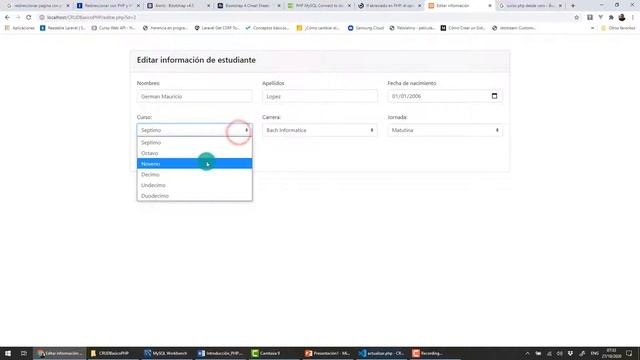The height and width of the screenshot is (360, 640).
Task: Pick the highlighted Noveno option
Action: click(194, 164)
